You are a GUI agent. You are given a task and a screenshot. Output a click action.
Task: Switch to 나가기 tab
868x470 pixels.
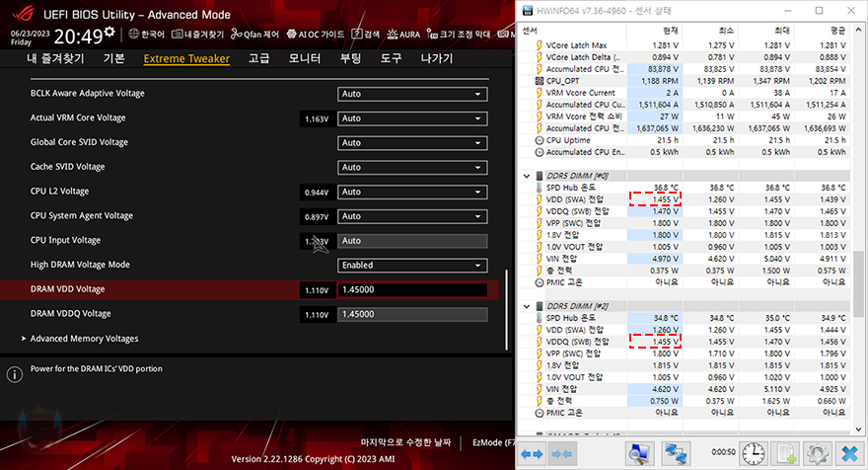(437, 58)
